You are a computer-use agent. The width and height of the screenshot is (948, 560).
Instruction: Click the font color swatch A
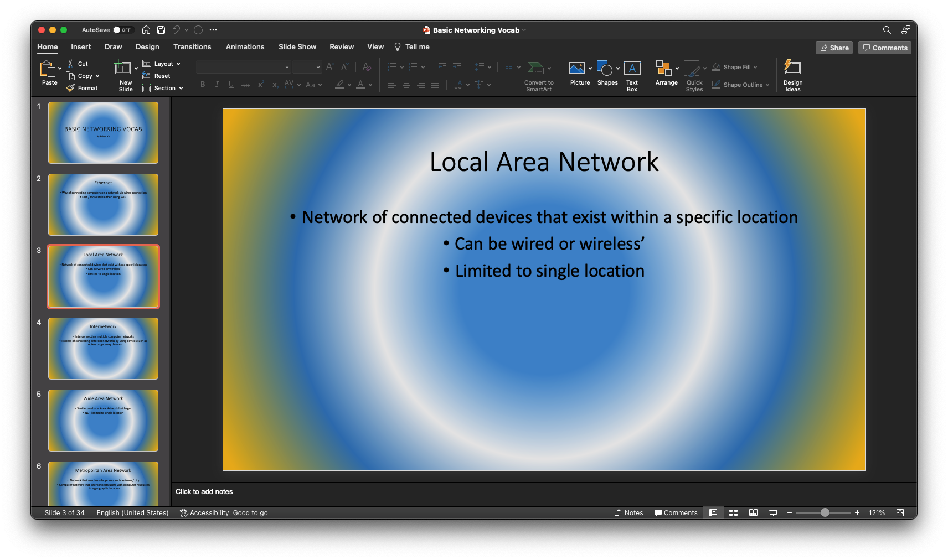tap(360, 85)
